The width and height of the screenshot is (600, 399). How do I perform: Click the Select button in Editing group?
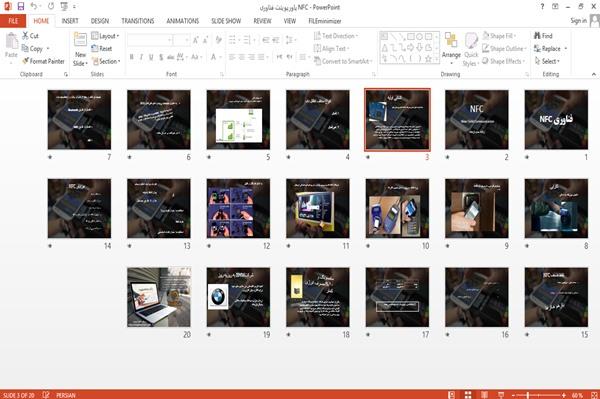tap(547, 61)
